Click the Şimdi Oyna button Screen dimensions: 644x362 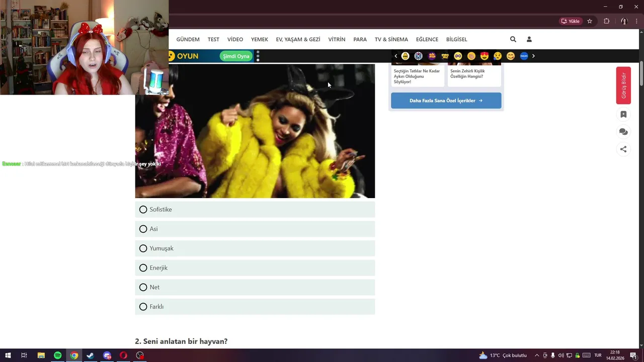236,56
